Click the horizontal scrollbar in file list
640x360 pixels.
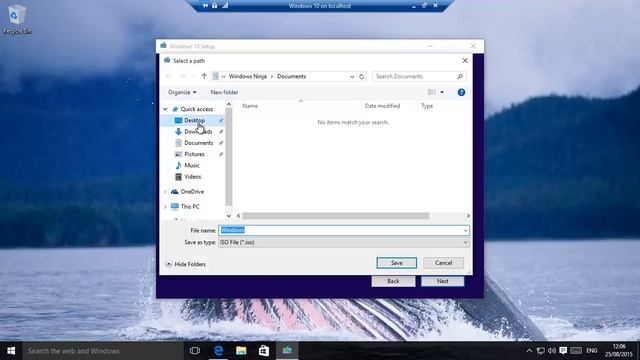(336, 216)
